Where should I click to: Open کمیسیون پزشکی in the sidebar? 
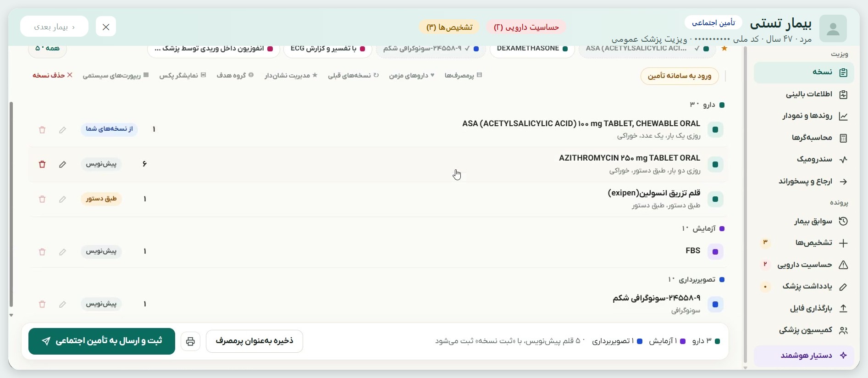tap(804, 330)
